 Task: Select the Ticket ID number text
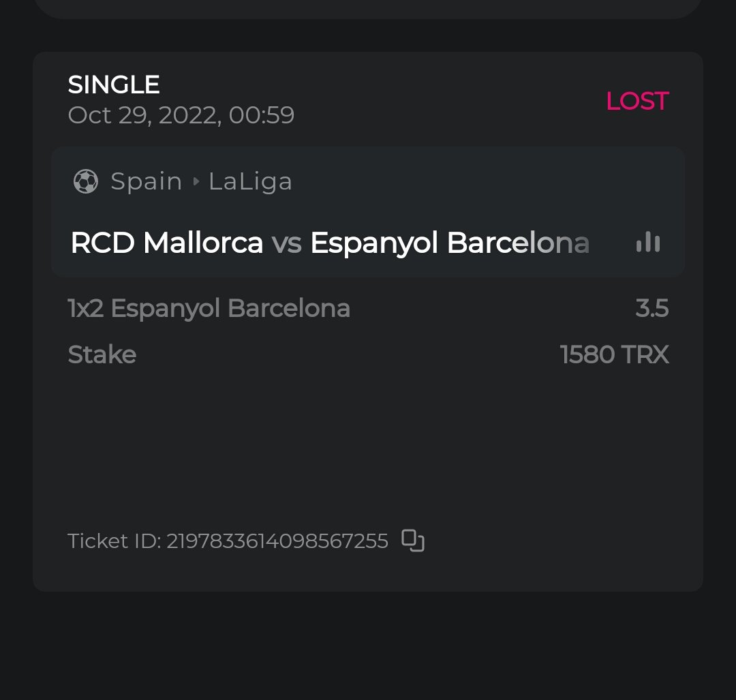[277, 541]
